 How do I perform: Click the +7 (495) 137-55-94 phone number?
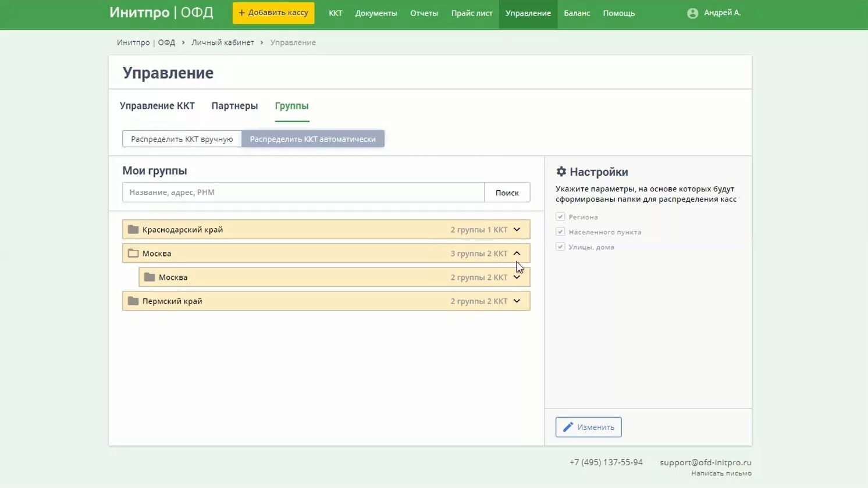click(x=606, y=462)
